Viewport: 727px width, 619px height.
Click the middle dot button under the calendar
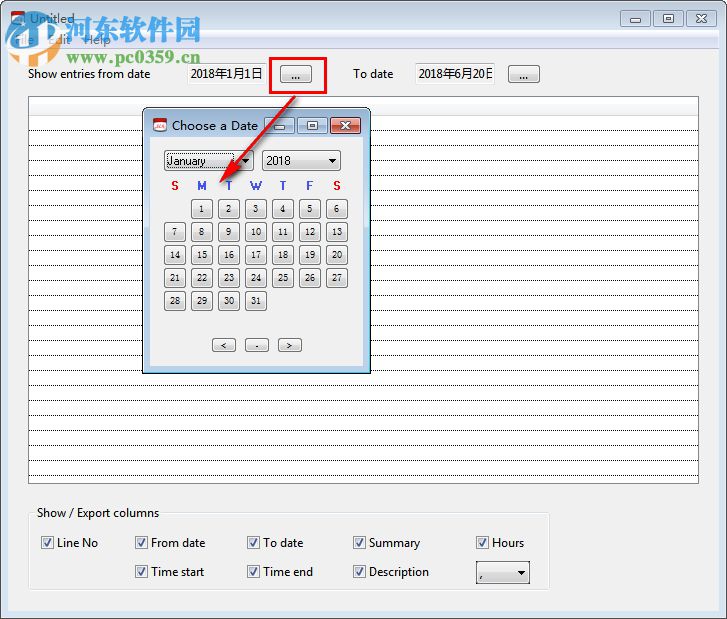coord(257,345)
